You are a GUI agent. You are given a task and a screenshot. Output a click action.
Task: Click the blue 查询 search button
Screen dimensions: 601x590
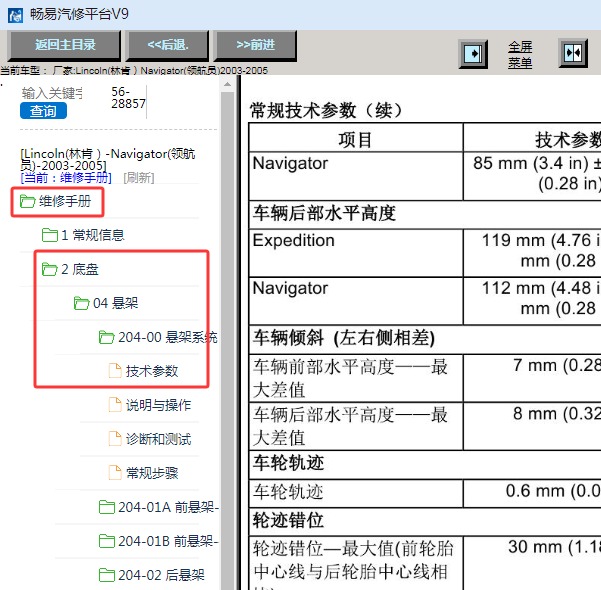click(43, 111)
